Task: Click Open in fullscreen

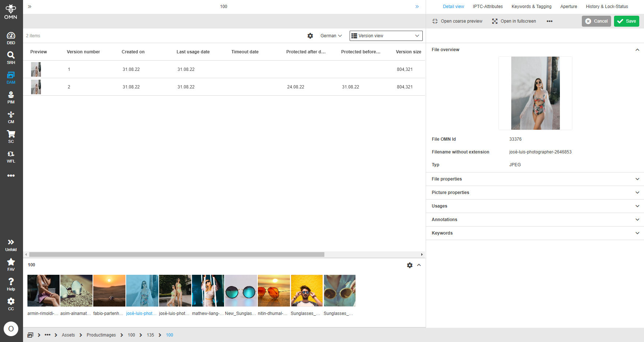Action: pyautogui.click(x=518, y=21)
